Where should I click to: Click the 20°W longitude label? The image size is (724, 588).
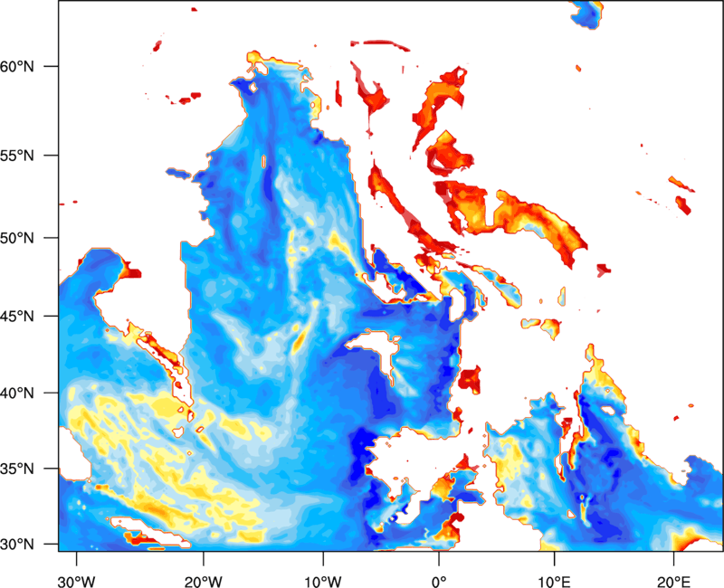(x=204, y=582)
